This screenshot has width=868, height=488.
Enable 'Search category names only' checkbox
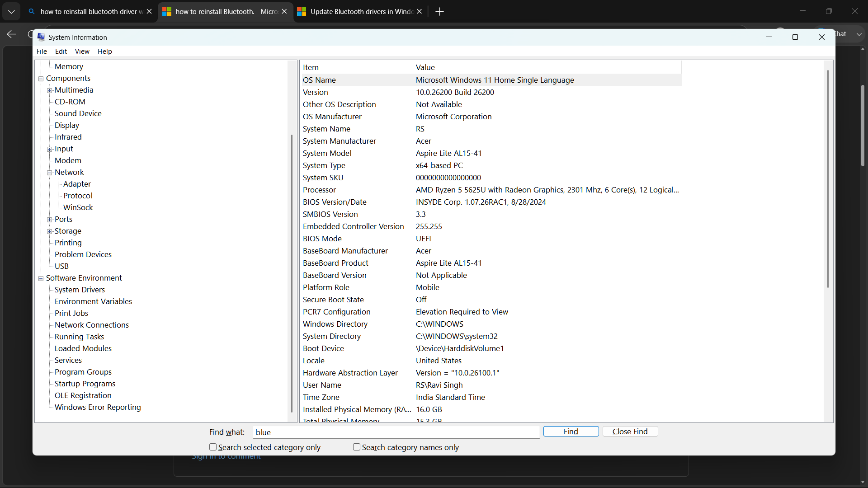click(x=357, y=447)
